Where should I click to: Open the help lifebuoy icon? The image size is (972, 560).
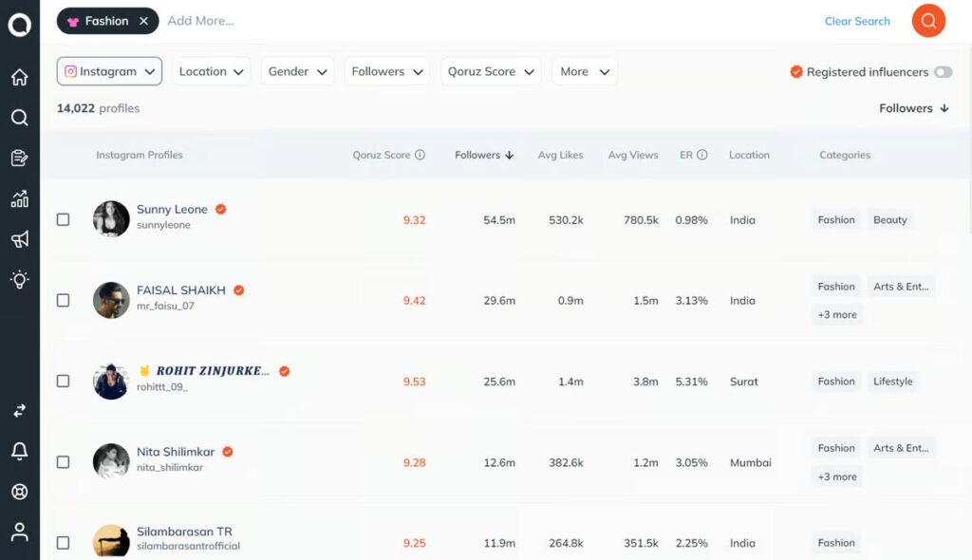pos(19,492)
